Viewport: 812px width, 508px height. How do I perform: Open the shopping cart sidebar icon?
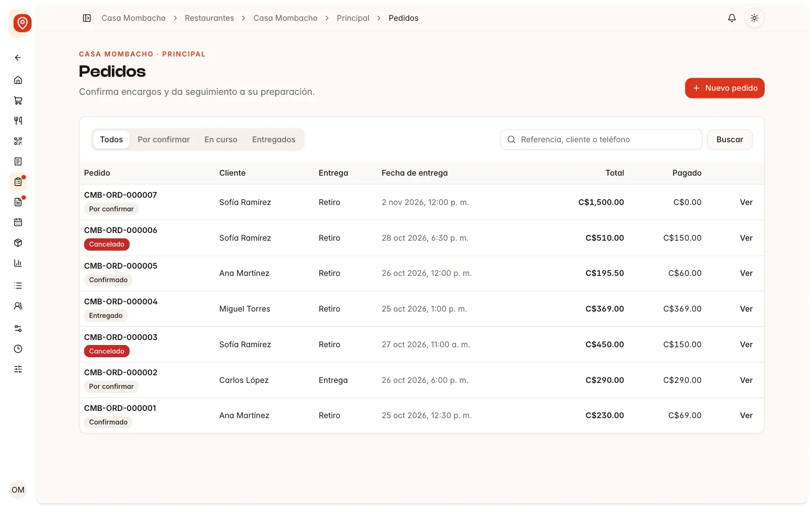[x=18, y=100]
